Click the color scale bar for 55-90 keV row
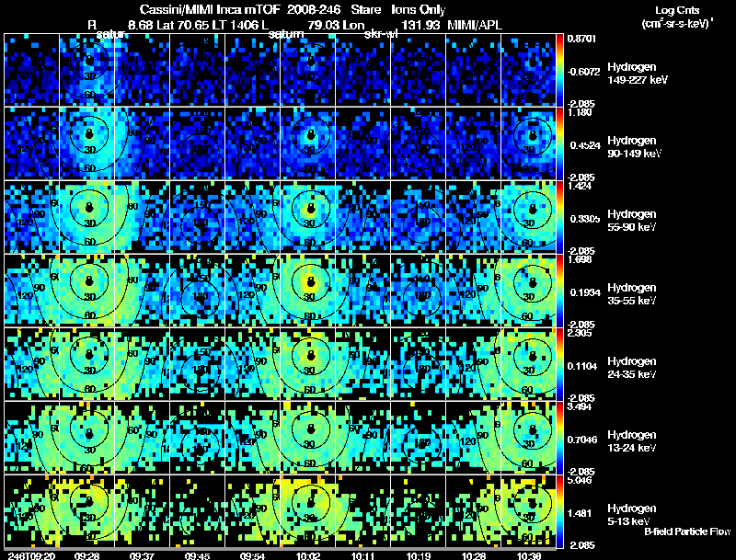 [x=559, y=217]
